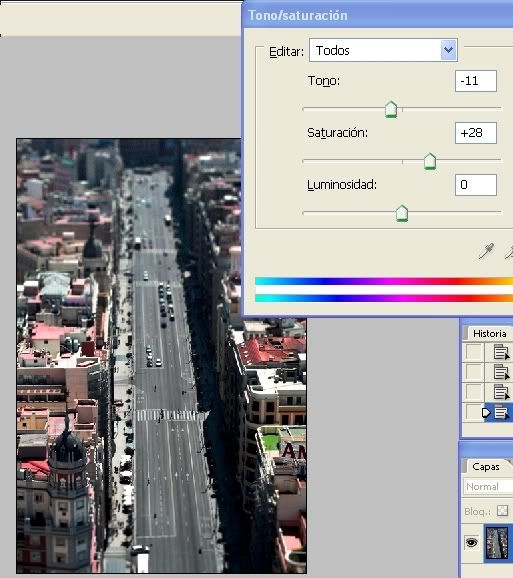Select the third history state icon
This screenshot has height=578, width=513.
(x=501, y=392)
